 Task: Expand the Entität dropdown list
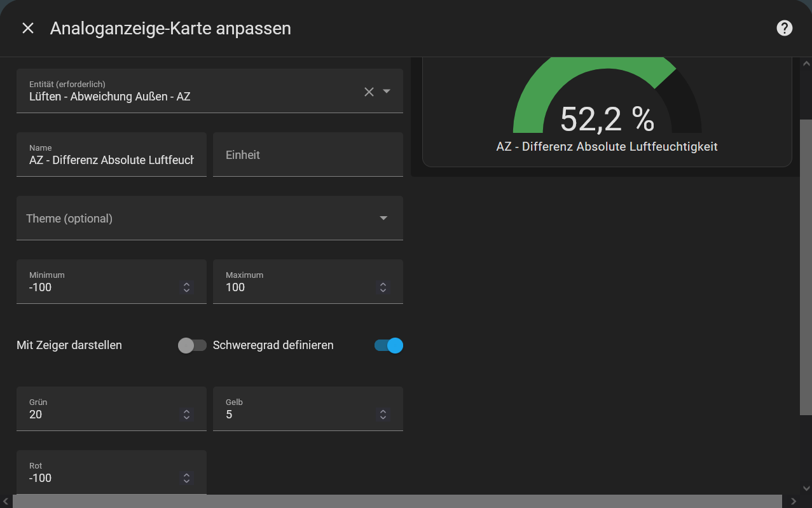point(387,91)
